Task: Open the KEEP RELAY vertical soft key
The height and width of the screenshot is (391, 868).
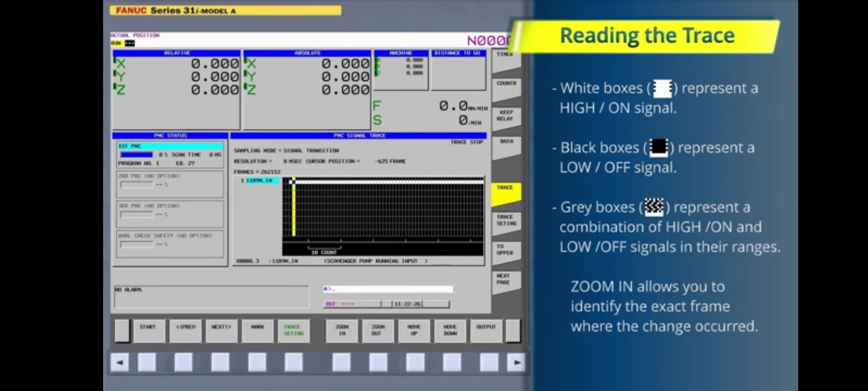Action: pyautogui.click(x=506, y=118)
